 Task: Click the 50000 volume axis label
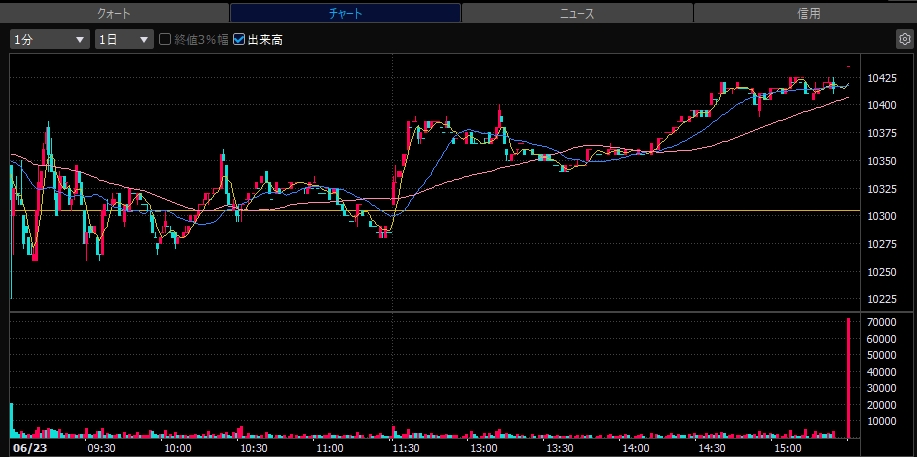[x=882, y=355]
